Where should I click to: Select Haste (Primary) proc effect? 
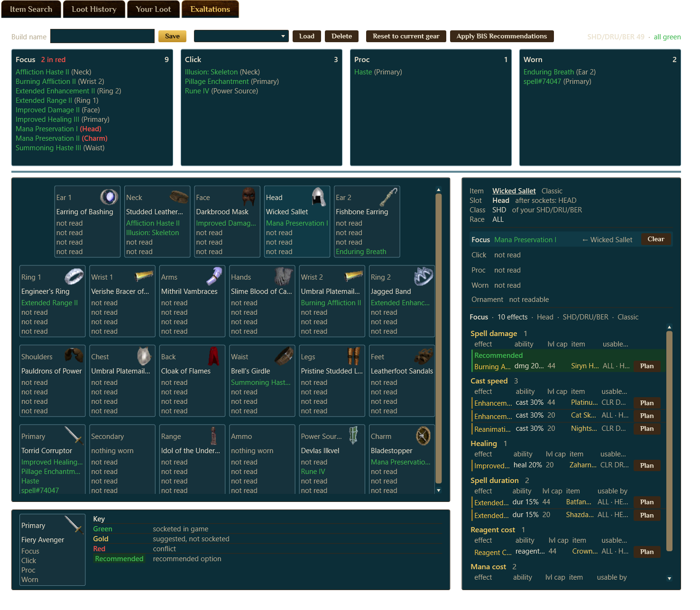coord(378,72)
